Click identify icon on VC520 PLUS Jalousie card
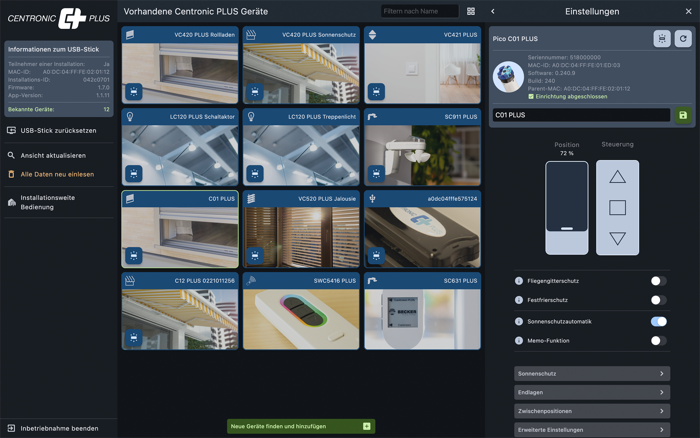 click(x=255, y=255)
